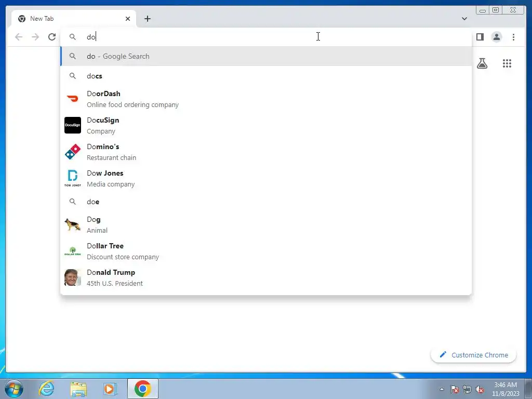The width and height of the screenshot is (532, 399).
Task: Open Windows Media Player from taskbar
Action: click(x=110, y=389)
